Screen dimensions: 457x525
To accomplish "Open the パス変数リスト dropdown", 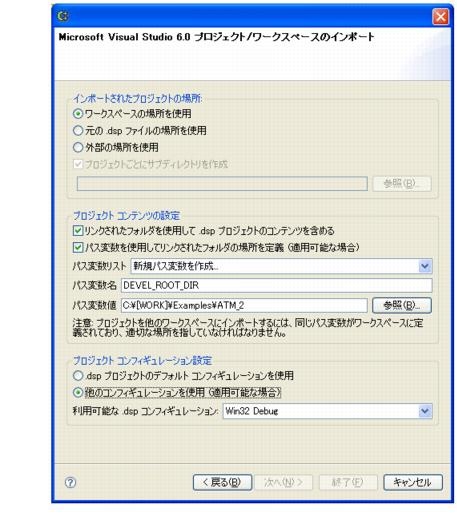I will pos(281,266).
